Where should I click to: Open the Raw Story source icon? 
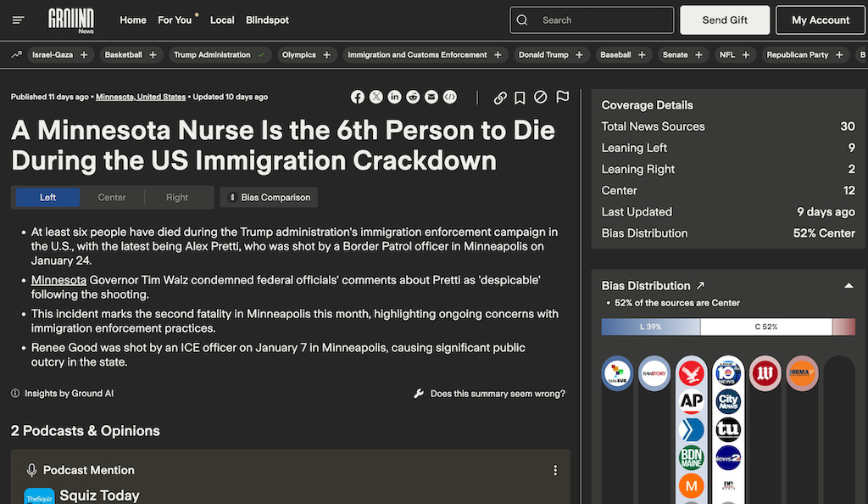(654, 373)
